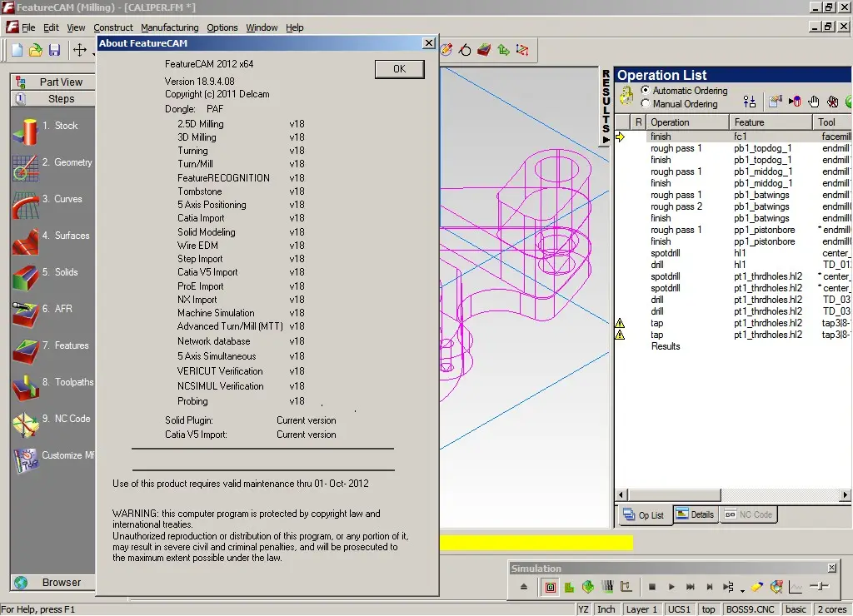
Task: Open the Options menu
Action: point(222,27)
